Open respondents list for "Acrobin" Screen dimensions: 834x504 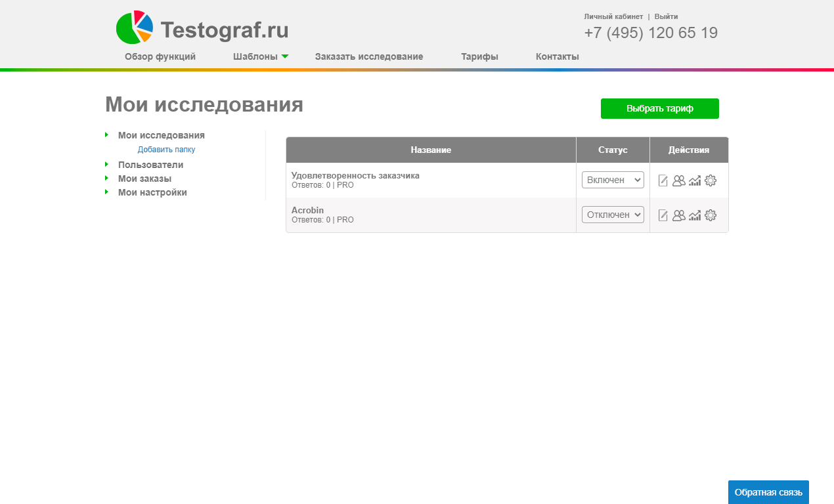679,215
